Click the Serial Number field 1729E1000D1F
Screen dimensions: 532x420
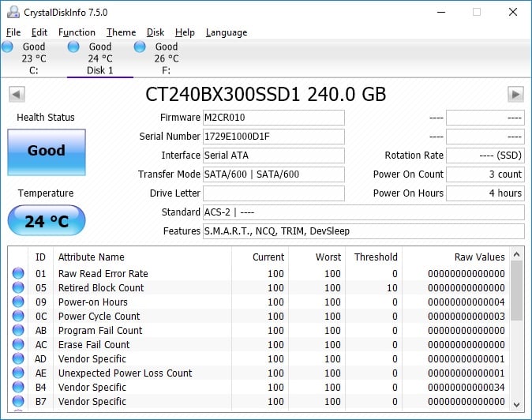point(273,137)
